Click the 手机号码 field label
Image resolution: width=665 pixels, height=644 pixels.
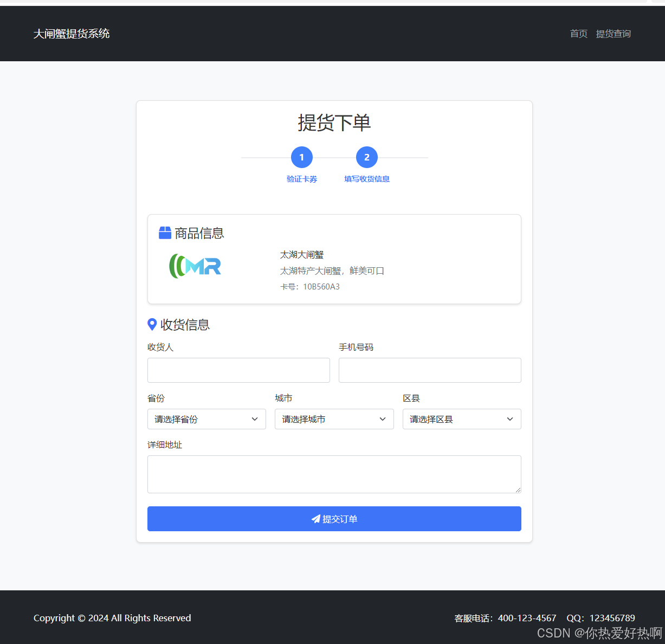tap(356, 347)
